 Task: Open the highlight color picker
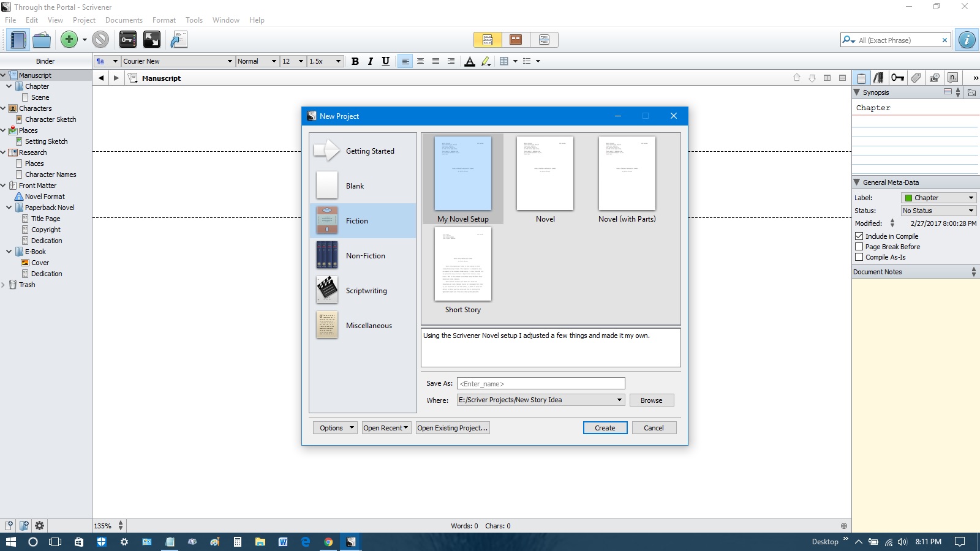pos(486,61)
